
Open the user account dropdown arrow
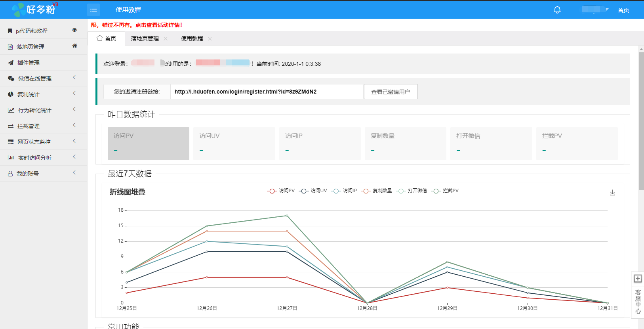point(607,9)
